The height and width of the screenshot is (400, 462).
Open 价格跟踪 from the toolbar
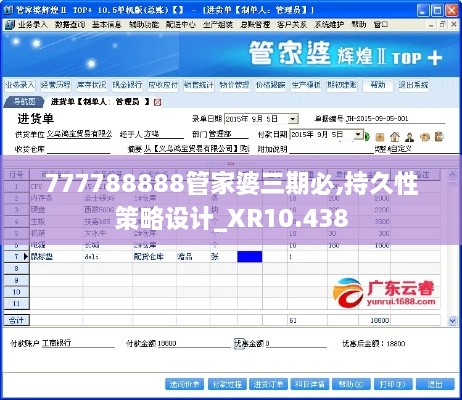(x=270, y=85)
